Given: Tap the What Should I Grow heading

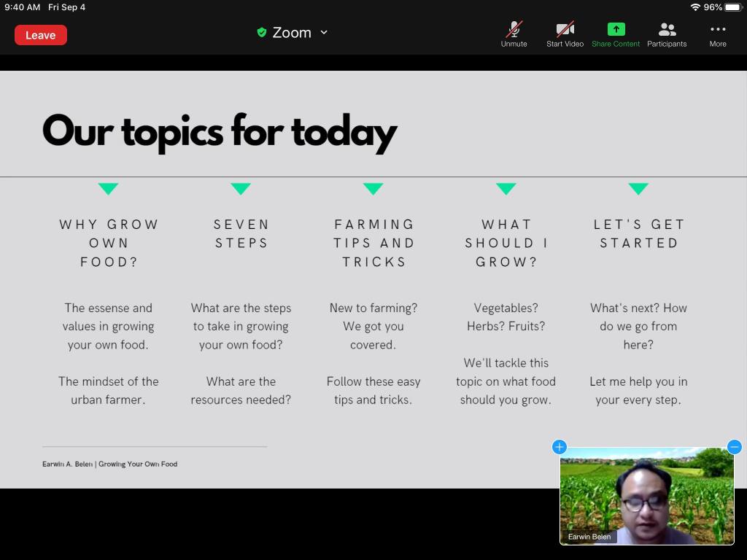Looking at the screenshot, I should (506, 243).
